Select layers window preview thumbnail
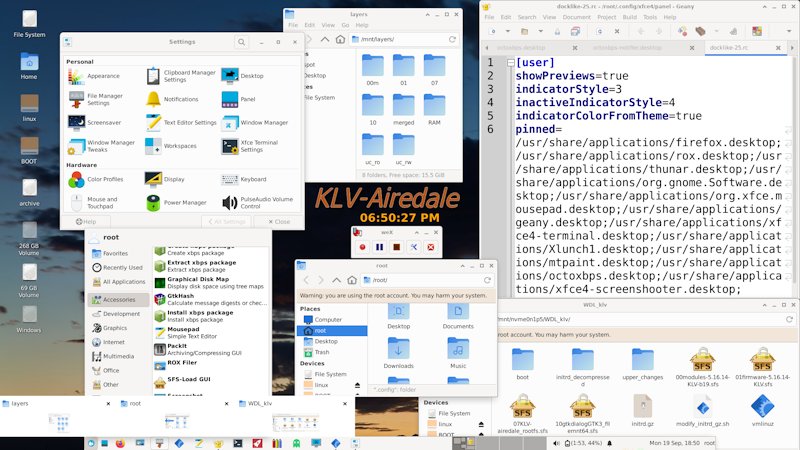Viewport: 800px width, 450px height. 59,423
